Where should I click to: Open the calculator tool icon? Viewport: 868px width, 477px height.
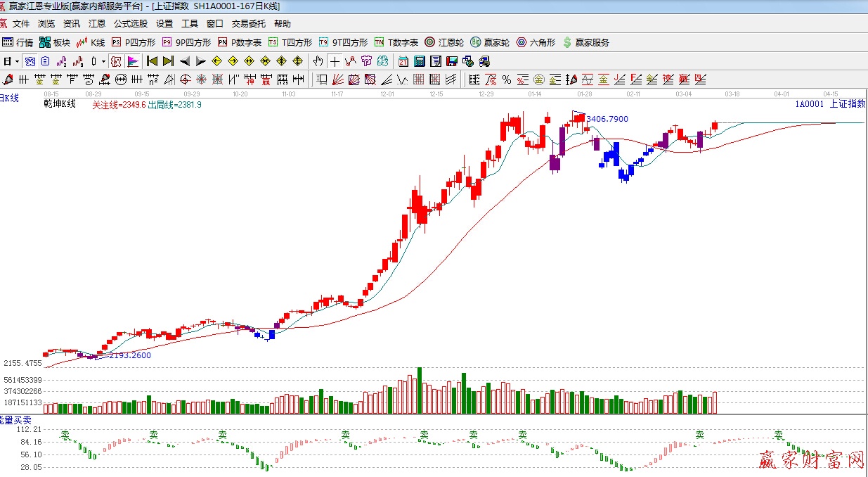[x=420, y=61]
